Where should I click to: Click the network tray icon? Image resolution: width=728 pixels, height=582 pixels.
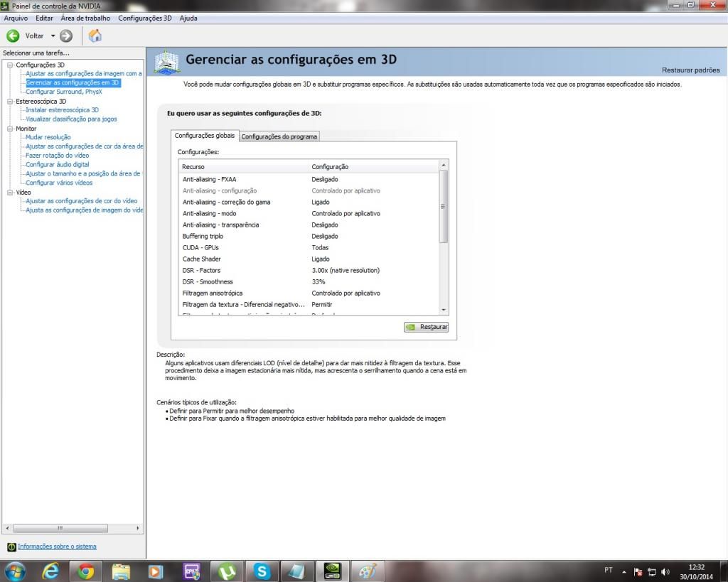pos(652,572)
